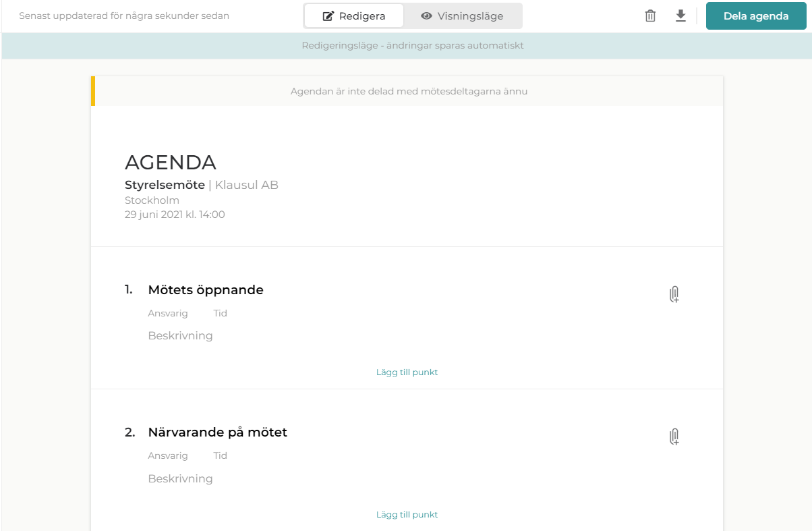This screenshot has width=812, height=531.
Task: Edit the Närvarande på mötet item title
Action: (217, 432)
